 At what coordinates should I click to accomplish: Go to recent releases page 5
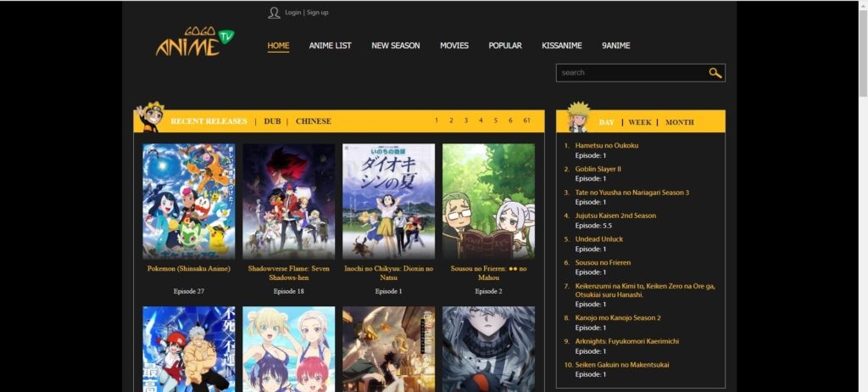[495, 120]
